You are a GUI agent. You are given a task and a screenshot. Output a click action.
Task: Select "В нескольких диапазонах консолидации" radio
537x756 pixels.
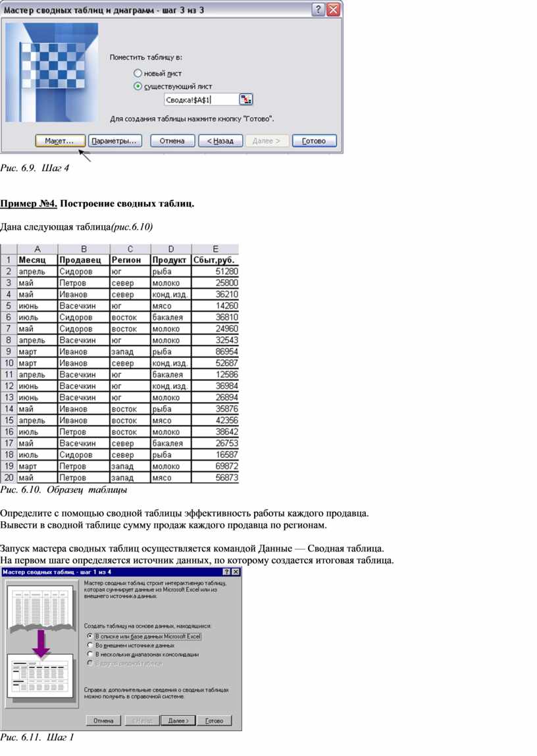click(x=89, y=654)
